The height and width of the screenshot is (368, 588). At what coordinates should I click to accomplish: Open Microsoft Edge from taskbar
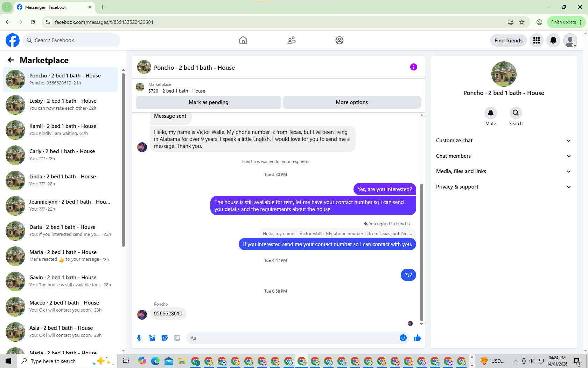tap(155, 361)
